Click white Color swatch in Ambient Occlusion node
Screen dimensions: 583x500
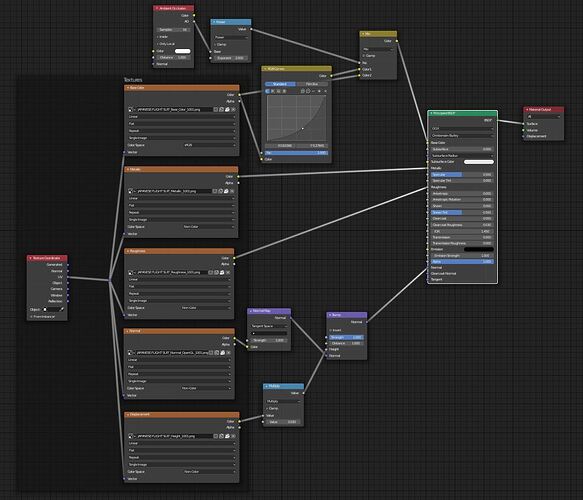tap(183, 51)
